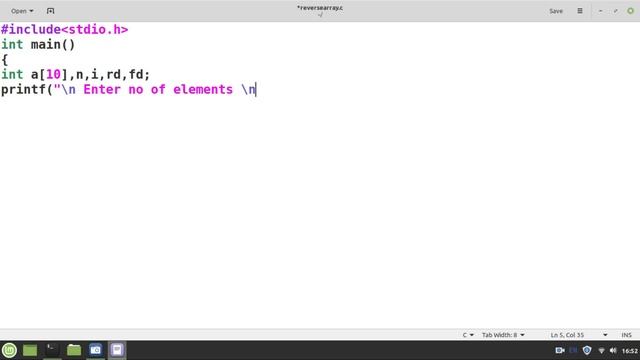The width and height of the screenshot is (640, 360).
Task: Open the file manager folder icon
Action: click(x=74, y=350)
